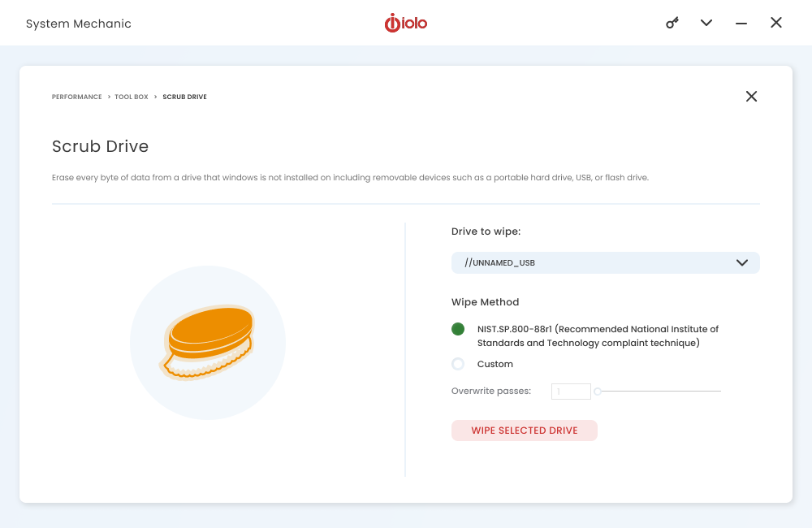Click the NIST method description label

[598, 336]
